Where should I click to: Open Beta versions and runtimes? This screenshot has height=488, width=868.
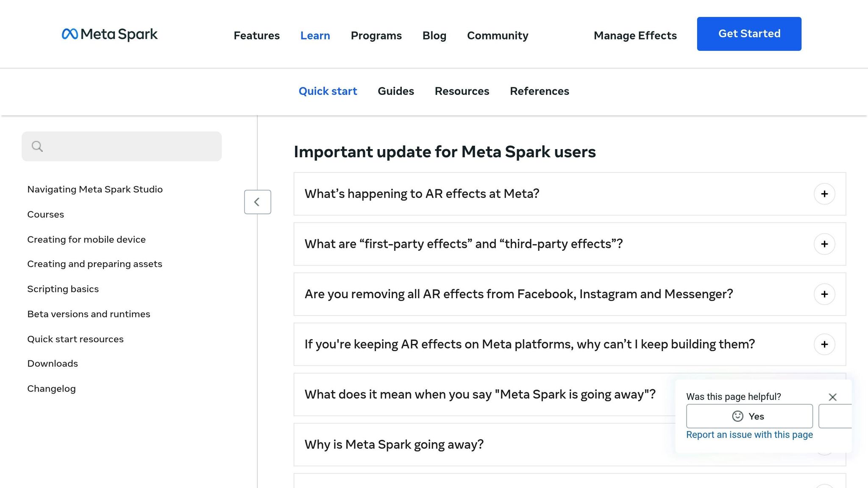[89, 314]
